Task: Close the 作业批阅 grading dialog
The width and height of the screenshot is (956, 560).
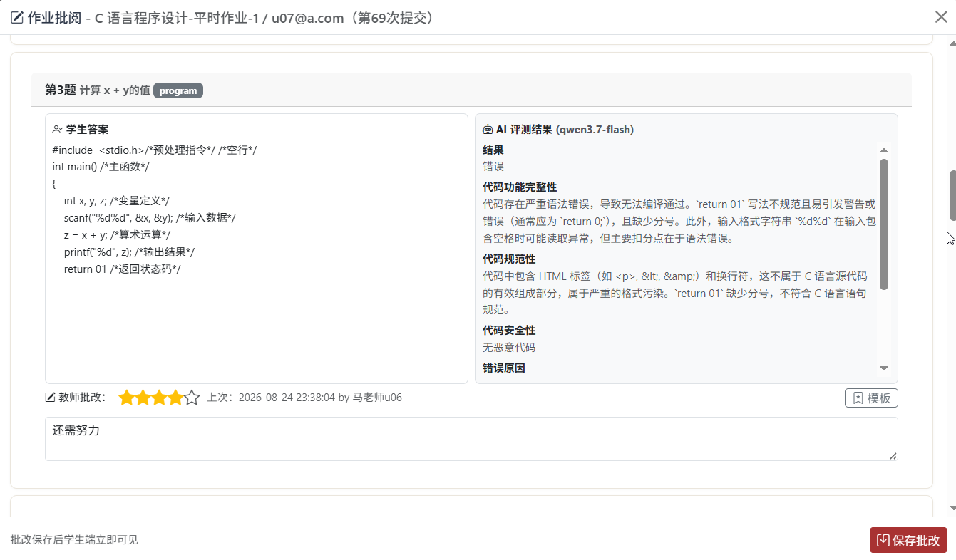Action: tap(941, 17)
